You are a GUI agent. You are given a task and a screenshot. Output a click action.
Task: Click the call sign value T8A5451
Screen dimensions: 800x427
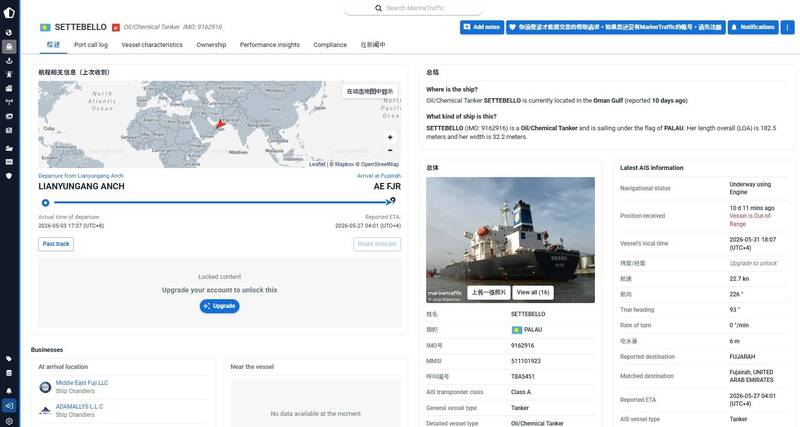(522, 376)
